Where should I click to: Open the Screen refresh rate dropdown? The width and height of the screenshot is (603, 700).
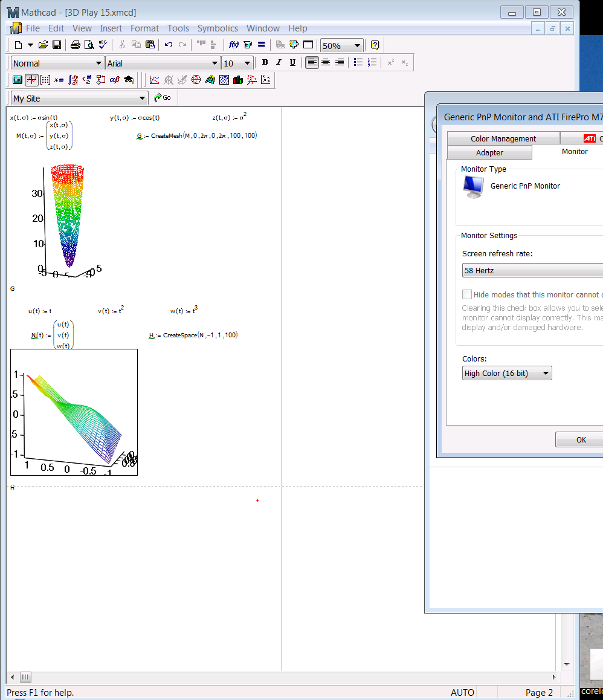(532, 271)
